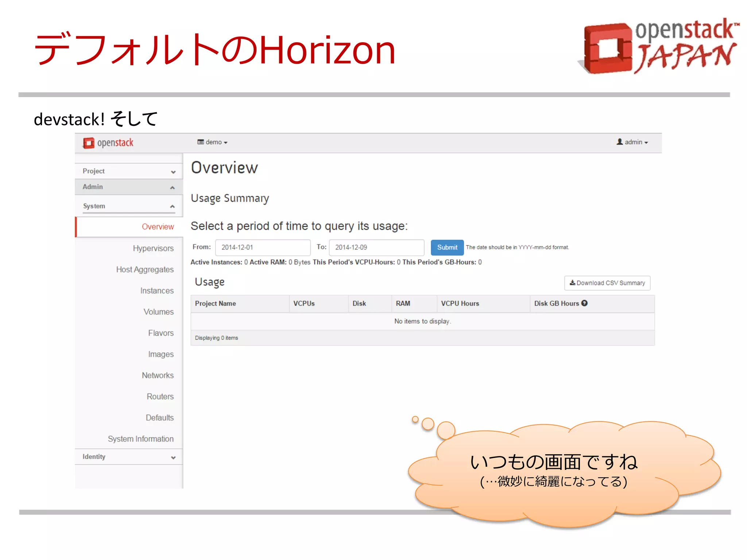Open the Defaults page
Screen dimensions: 747x560
(x=160, y=417)
